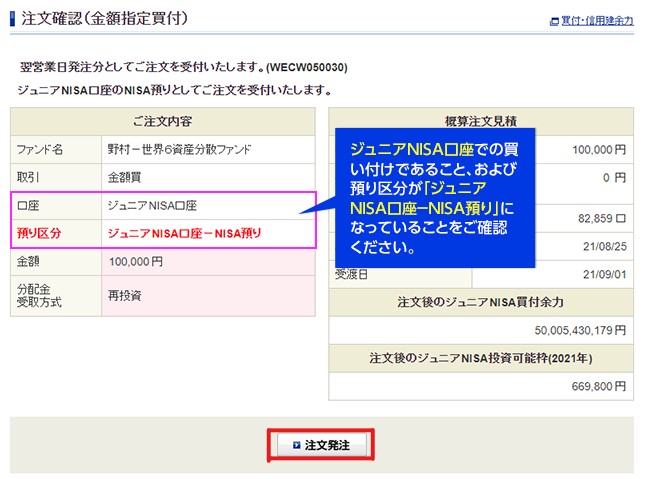
Task: Click the 受渡日 label
Action: click(x=351, y=274)
